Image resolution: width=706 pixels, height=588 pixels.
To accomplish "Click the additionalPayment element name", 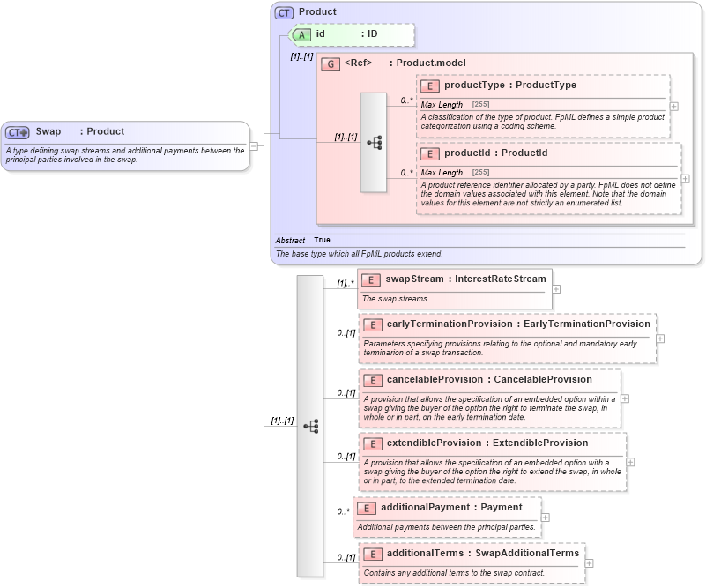I will pos(426,508).
